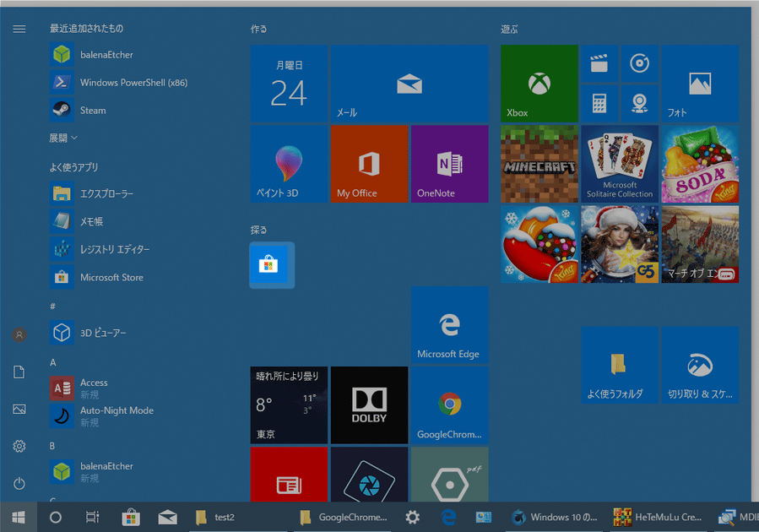The height and width of the screenshot is (532, 759).
Task: Open the snowy Candy Crush Saga tile
Action: [539, 244]
